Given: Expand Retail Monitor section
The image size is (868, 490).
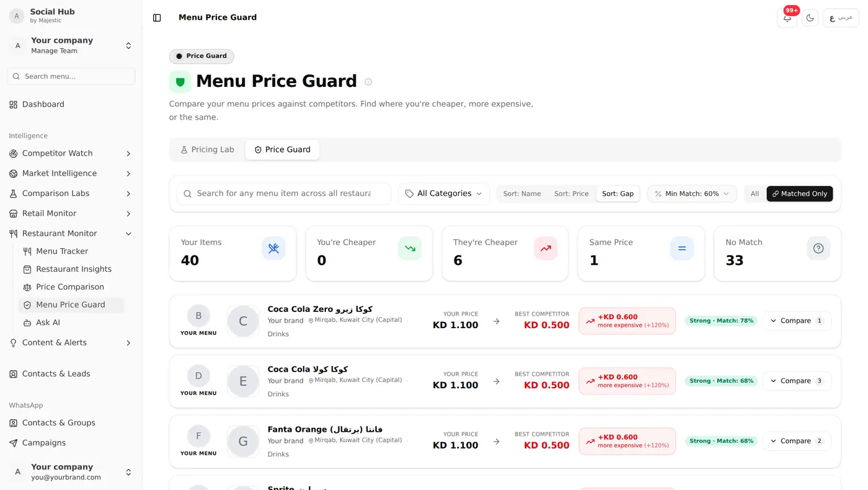Looking at the screenshot, I should [x=71, y=213].
